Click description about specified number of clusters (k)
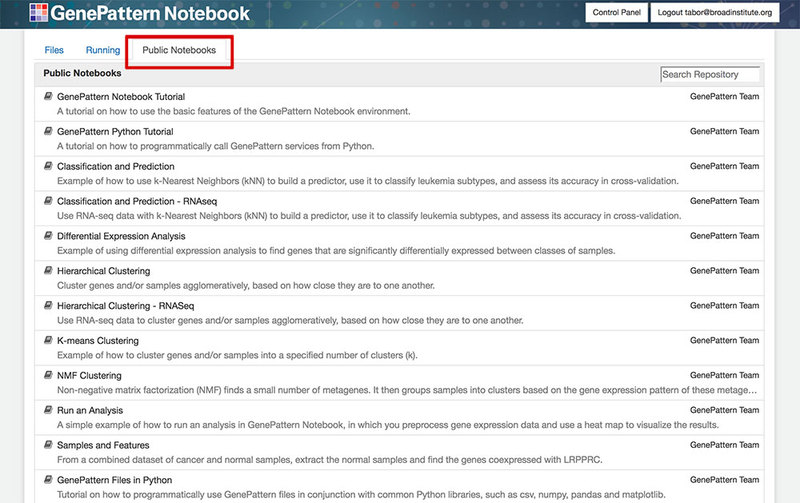Screen dimensions: 800x503 [x=237, y=355]
